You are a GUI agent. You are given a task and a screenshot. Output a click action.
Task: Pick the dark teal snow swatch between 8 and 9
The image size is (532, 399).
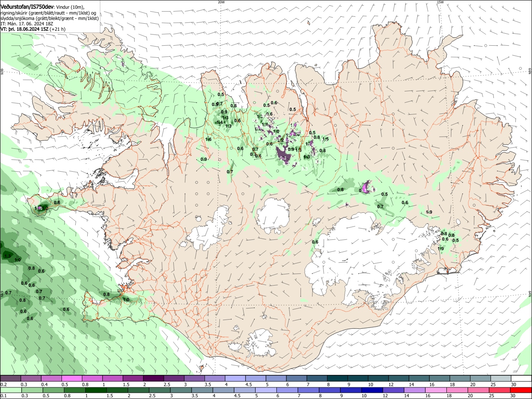point(337,379)
